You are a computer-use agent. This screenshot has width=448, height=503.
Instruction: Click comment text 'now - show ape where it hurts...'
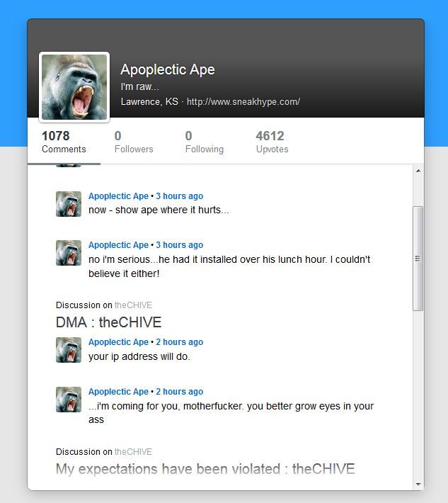[x=159, y=210]
